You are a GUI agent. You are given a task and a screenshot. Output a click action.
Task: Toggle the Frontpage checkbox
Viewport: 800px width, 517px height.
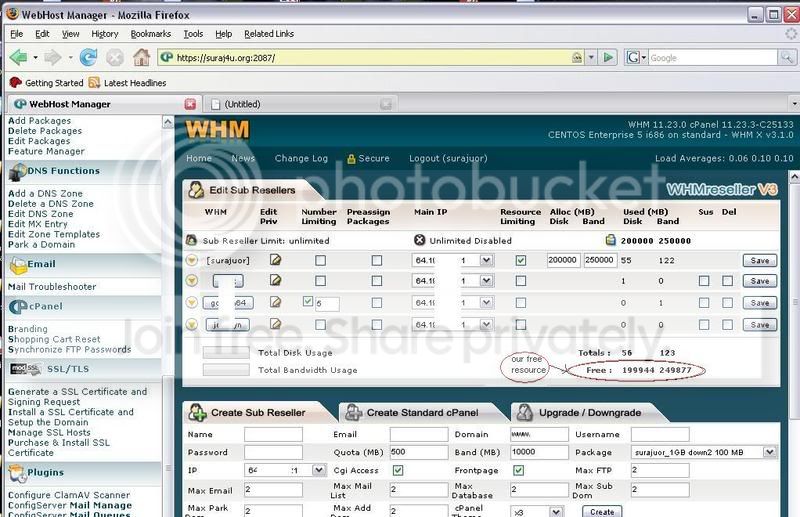[x=518, y=470]
